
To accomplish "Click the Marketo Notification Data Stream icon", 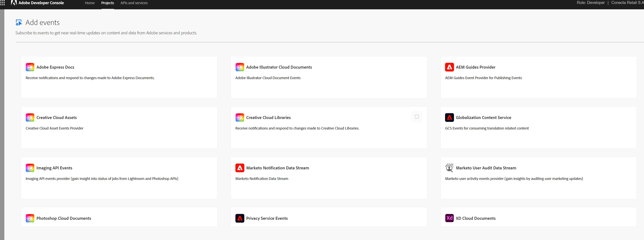I will [x=240, y=168].
